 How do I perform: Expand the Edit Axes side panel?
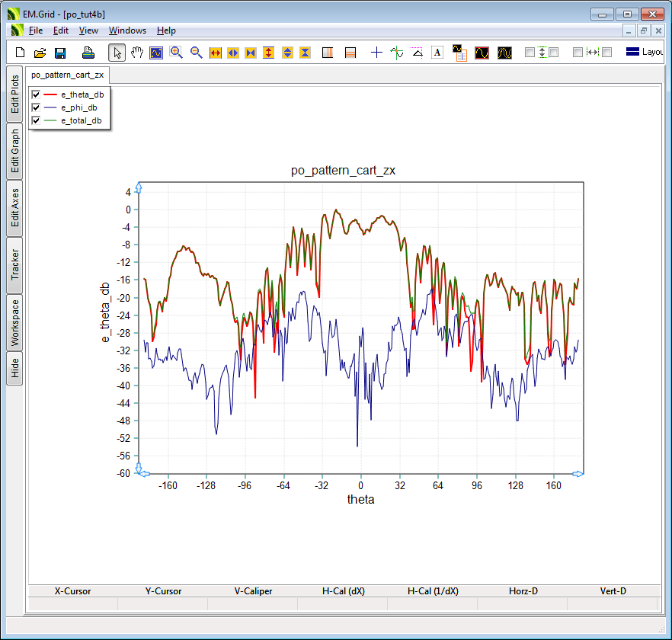point(14,208)
